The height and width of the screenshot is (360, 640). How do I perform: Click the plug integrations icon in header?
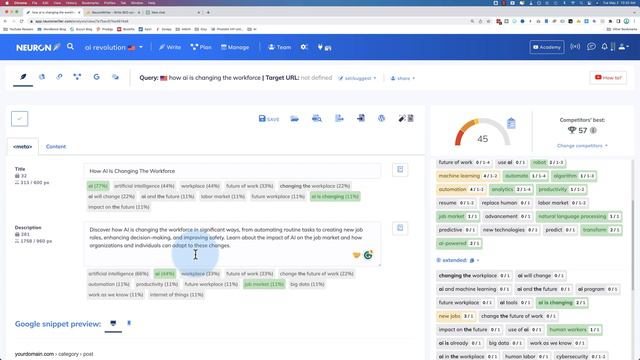click(x=324, y=47)
